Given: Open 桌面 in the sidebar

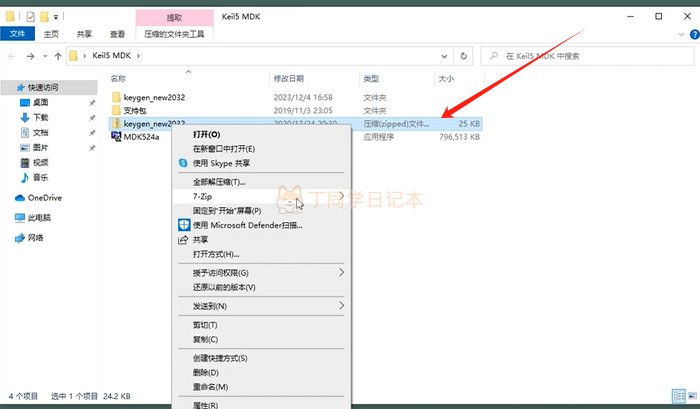Looking at the screenshot, I should [x=40, y=102].
